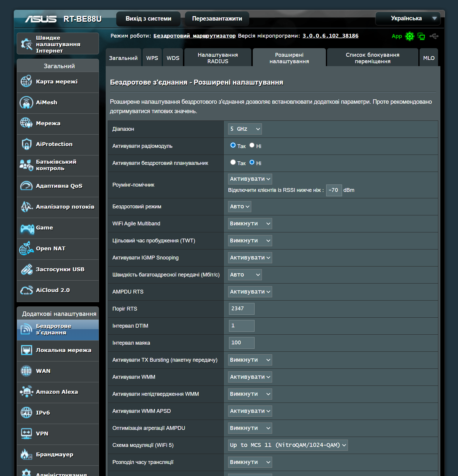This screenshot has height=476, width=458.
Task: Open Схема модуляції MCS 11 dropdown
Action: point(288,445)
